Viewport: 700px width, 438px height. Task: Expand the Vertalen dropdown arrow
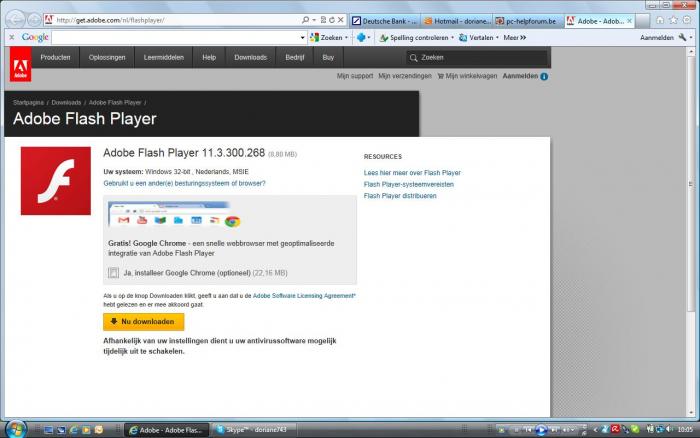[497, 38]
